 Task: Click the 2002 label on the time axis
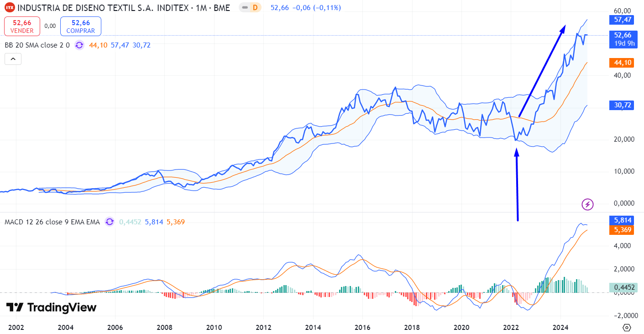16,327
